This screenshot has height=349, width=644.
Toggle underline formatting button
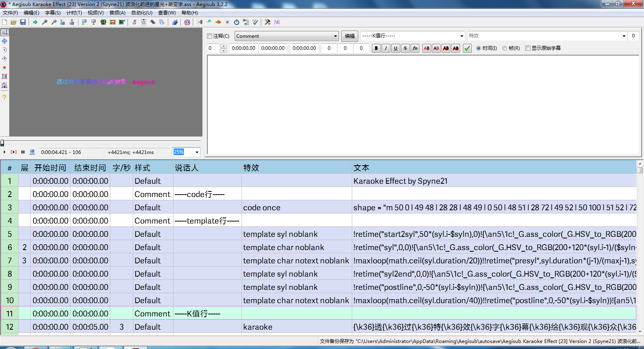coord(396,48)
